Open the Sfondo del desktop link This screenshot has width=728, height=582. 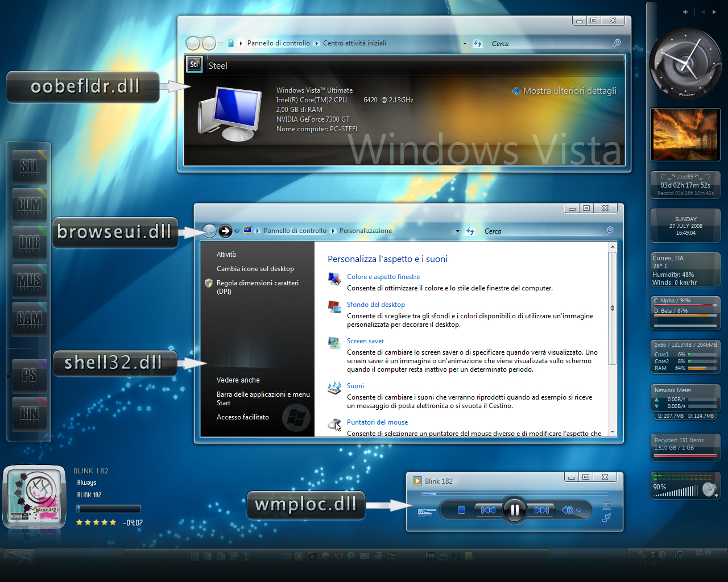[376, 305]
